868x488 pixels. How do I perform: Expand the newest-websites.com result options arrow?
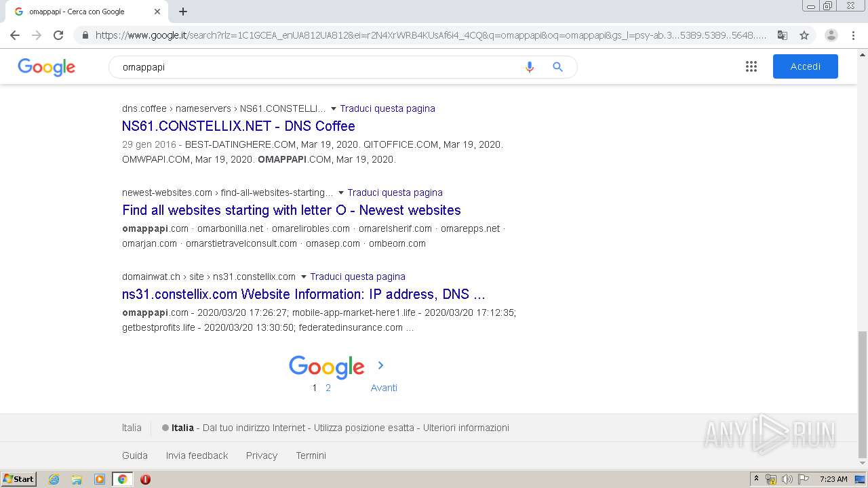pos(340,193)
